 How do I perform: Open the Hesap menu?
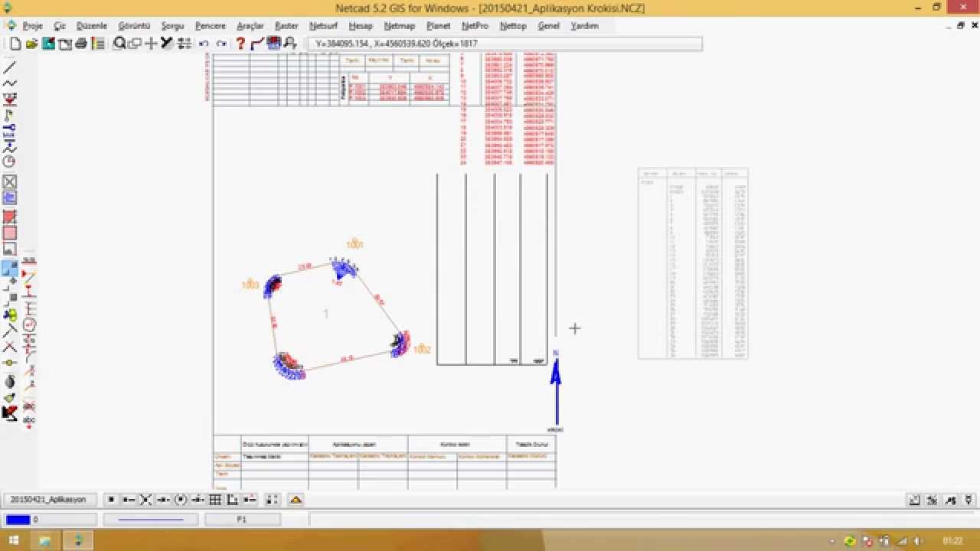point(361,26)
